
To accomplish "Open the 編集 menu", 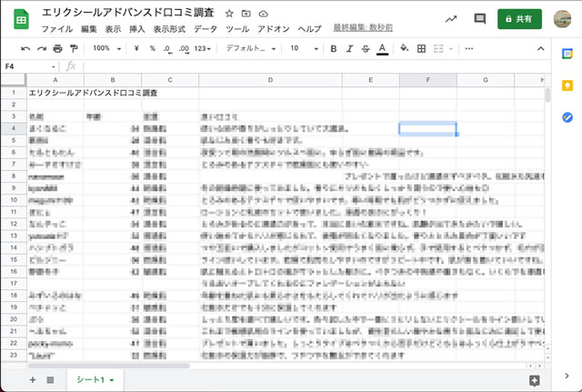I will pos(89,28).
